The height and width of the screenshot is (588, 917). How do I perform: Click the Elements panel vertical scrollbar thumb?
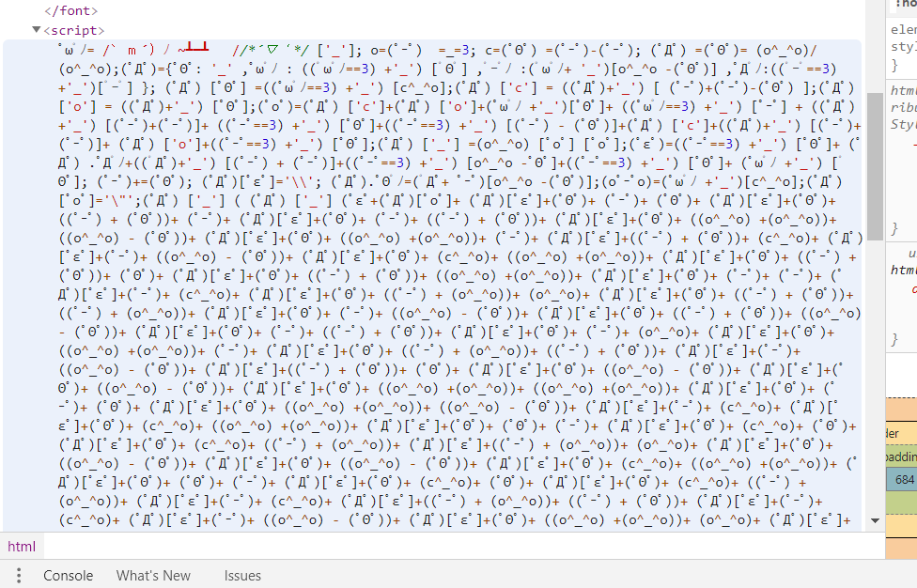875,166
